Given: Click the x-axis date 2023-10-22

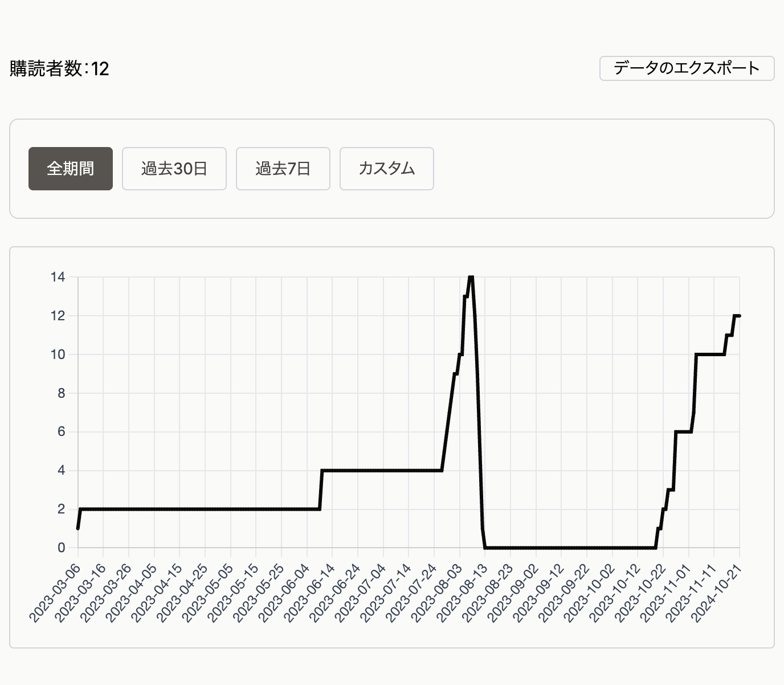Looking at the screenshot, I should (x=642, y=592).
